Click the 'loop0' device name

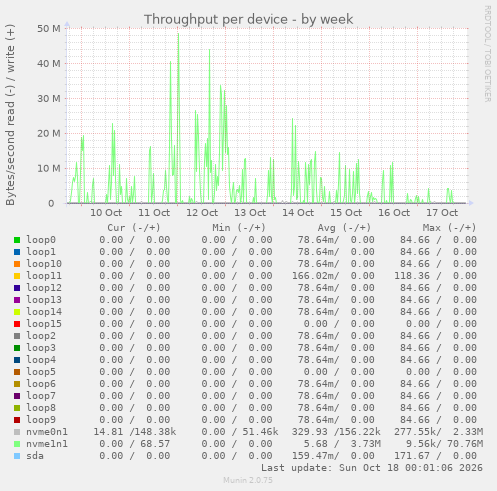pyautogui.click(x=41, y=240)
